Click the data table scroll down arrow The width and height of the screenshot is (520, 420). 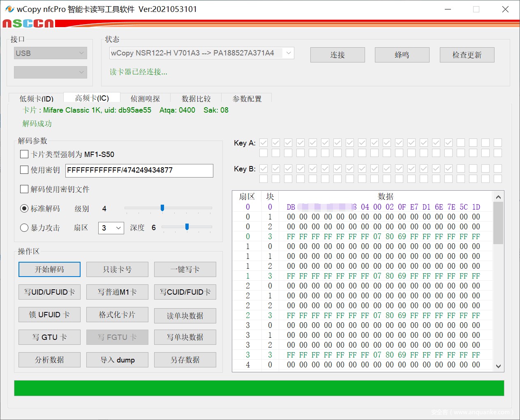click(498, 366)
